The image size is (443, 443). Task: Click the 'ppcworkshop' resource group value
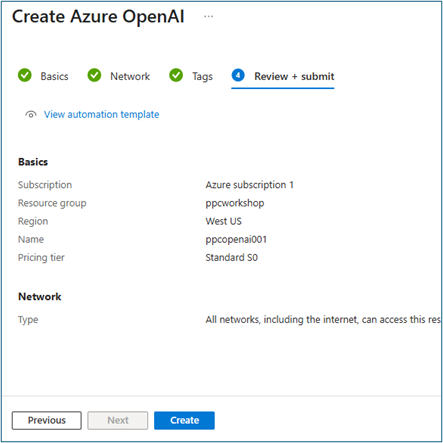tap(235, 203)
